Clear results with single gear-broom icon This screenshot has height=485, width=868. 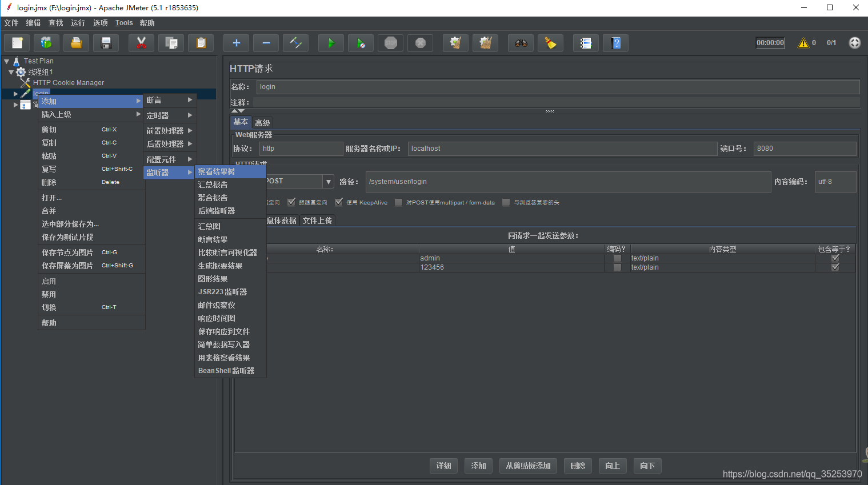click(x=456, y=43)
